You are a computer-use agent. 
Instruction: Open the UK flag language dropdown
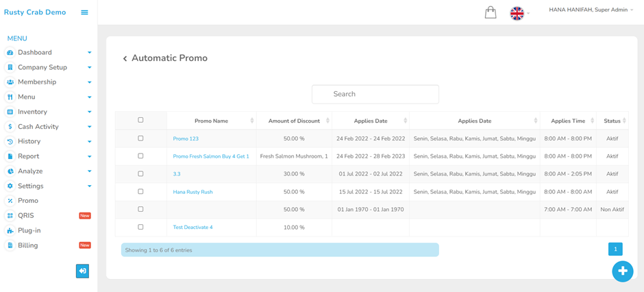[519, 14]
